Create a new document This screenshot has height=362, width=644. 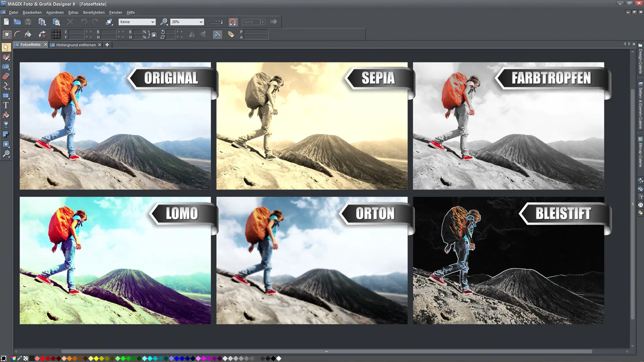[x=6, y=21]
